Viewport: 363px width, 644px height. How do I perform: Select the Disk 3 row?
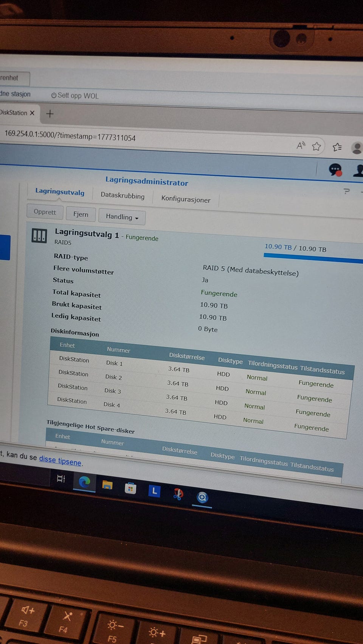[x=198, y=400]
